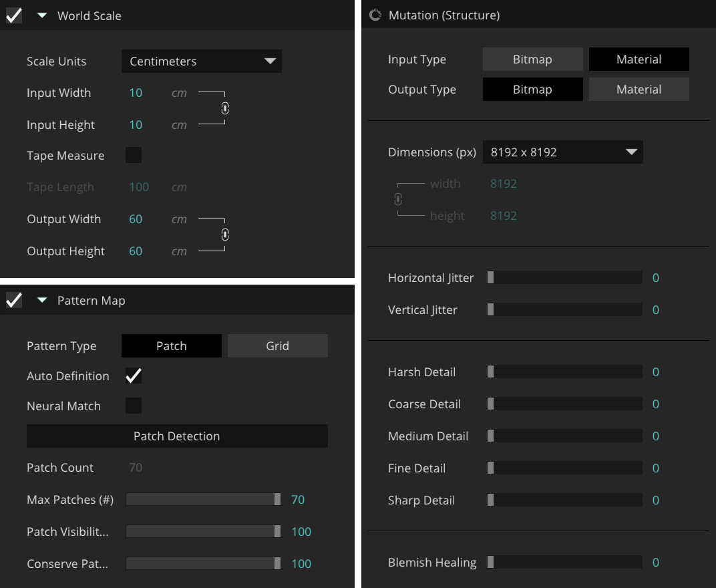Enable the Neural Match checkbox
Viewport: 716px width, 588px height.
click(x=134, y=406)
